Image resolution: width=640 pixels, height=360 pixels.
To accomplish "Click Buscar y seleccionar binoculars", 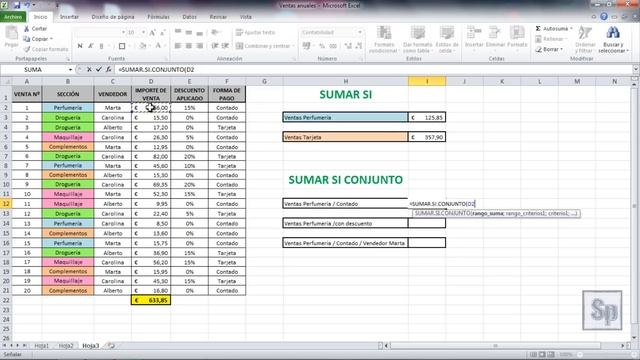I will pos(613,39).
